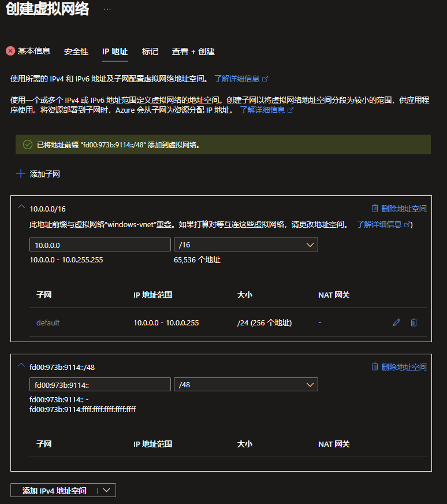Click the plus icon to add subnet
Screen dimensions: 447x504
(x=21, y=173)
